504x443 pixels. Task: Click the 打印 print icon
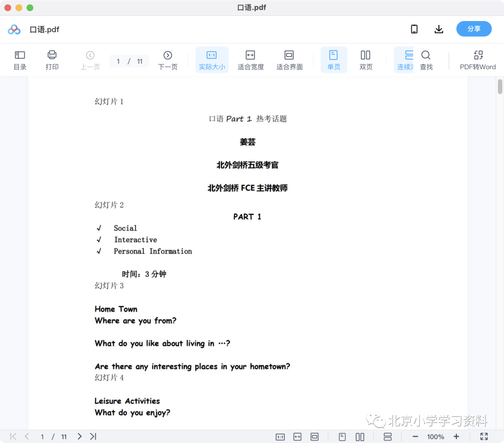click(52, 60)
